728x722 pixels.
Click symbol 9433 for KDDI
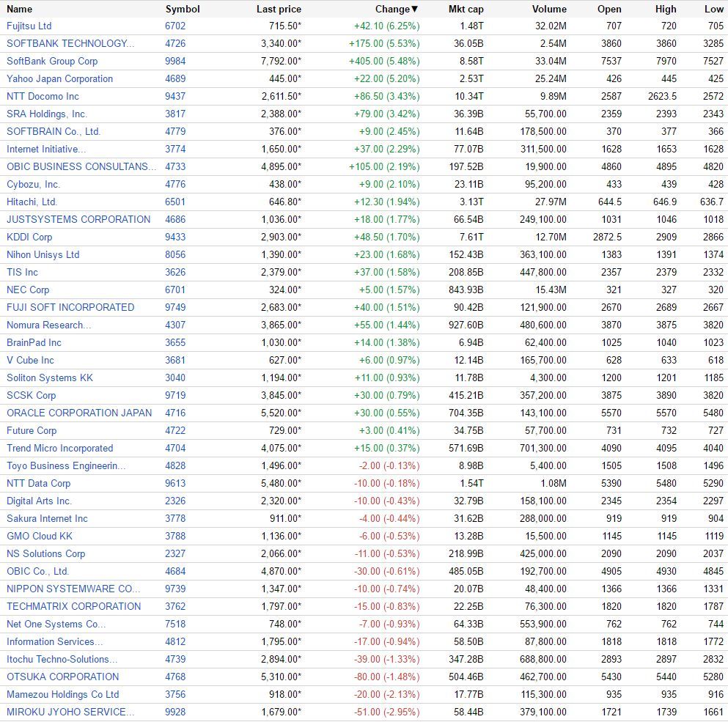click(x=175, y=237)
